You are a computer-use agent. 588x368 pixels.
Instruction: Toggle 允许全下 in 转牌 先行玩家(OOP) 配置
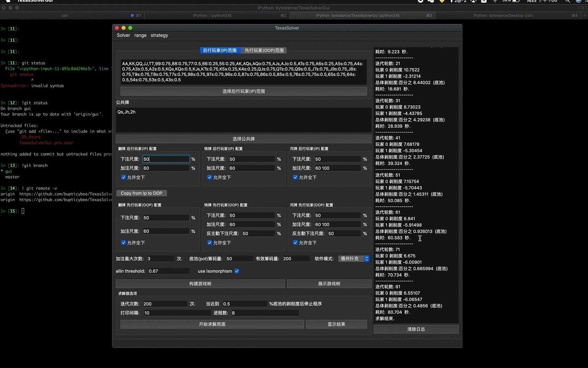(x=209, y=243)
